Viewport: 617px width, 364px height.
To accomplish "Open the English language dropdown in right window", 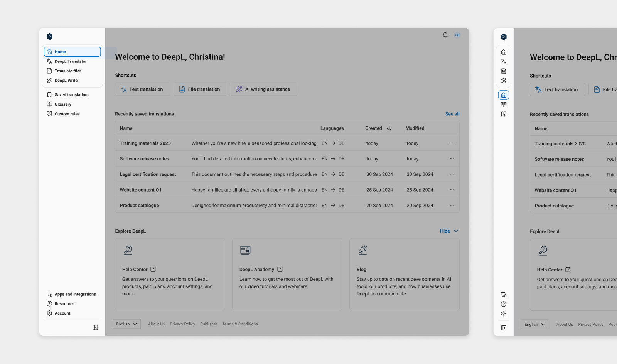I will pos(535,324).
